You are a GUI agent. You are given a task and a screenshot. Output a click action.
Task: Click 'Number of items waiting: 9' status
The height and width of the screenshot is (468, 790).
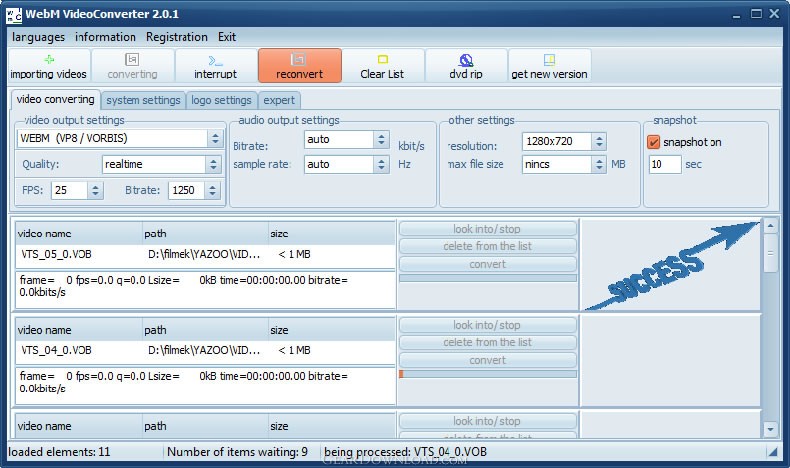click(x=237, y=452)
